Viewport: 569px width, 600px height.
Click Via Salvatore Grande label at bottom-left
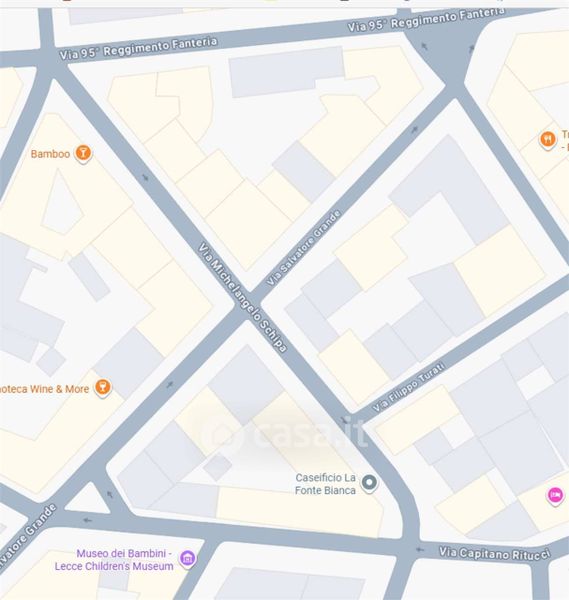[28, 535]
